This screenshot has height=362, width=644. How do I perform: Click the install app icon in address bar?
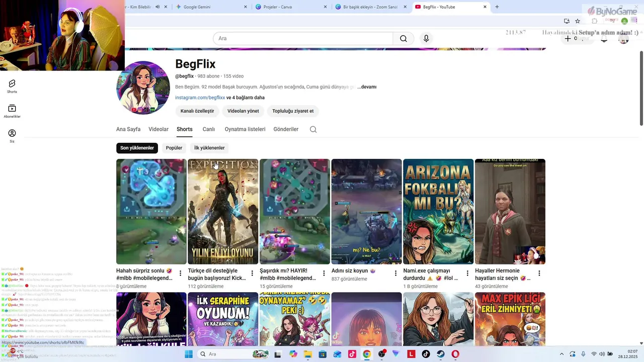[x=567, y=21]
